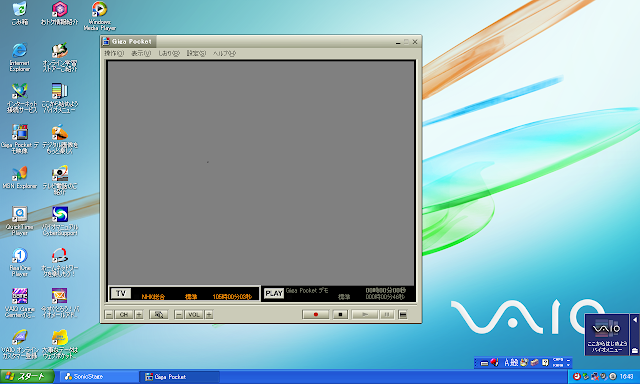Switch to PLAY mode button

(273, 293)
